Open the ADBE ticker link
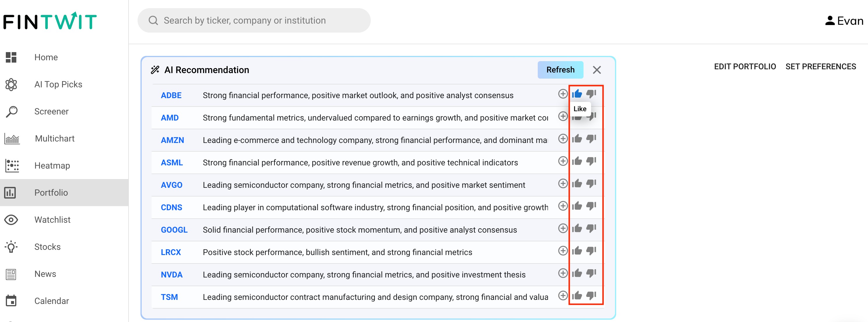Screen dimensions: 868x322 (x=171, y=95)
